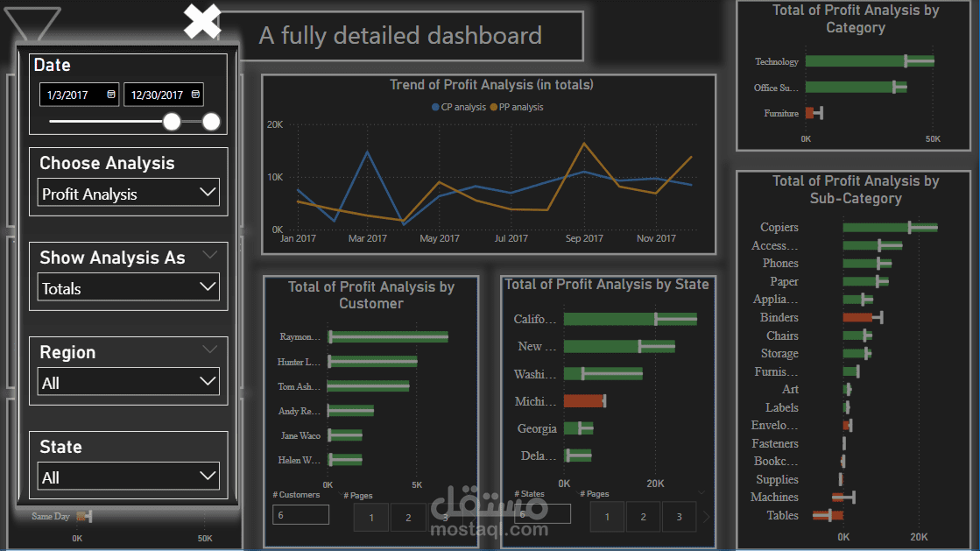Select the California state bar
980x551 pixels.
pos(630,319)
